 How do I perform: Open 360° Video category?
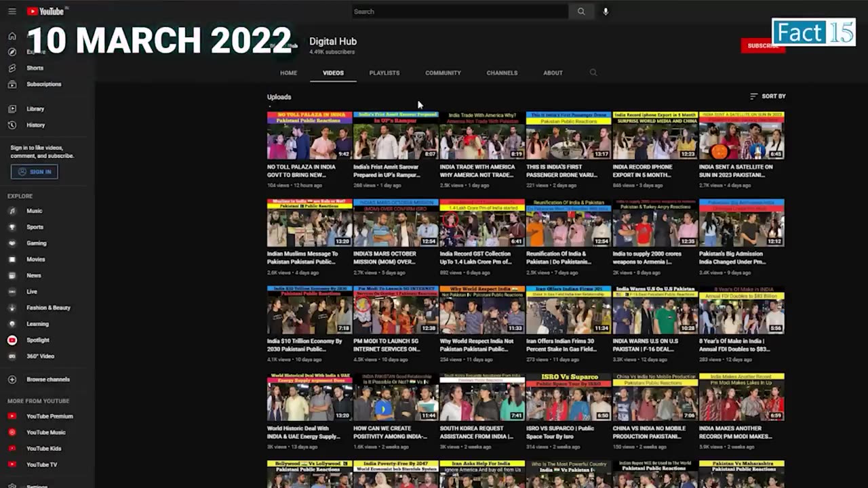coord(40,356)
